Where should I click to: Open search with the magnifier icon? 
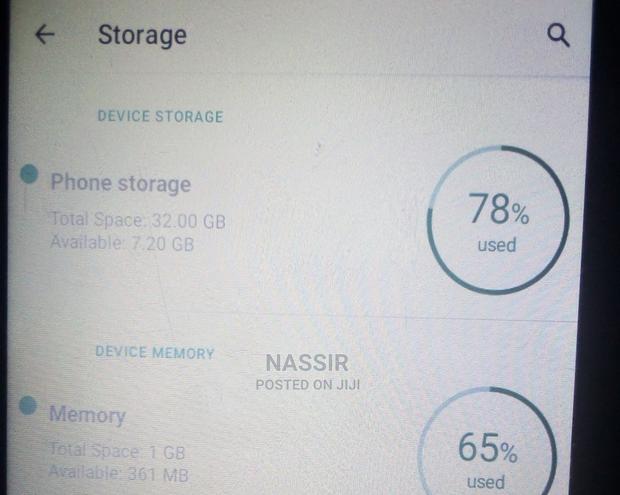[558, 36]
